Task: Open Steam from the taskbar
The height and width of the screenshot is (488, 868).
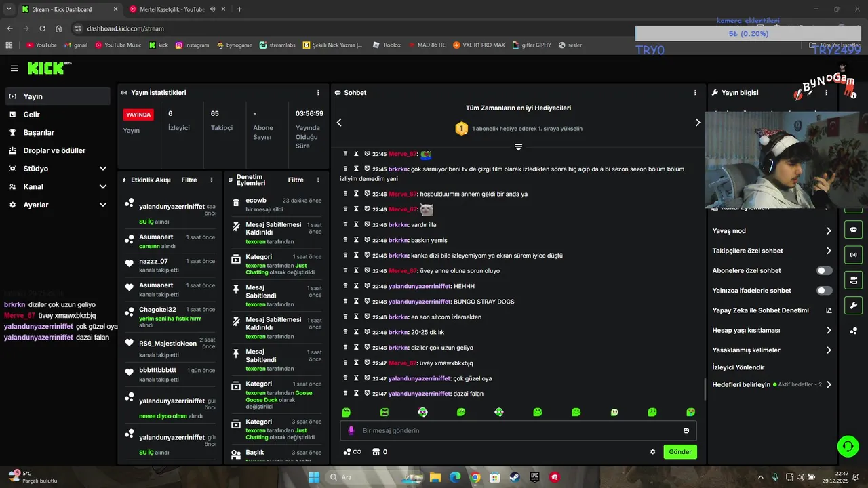Action: [x=515, y=477]
